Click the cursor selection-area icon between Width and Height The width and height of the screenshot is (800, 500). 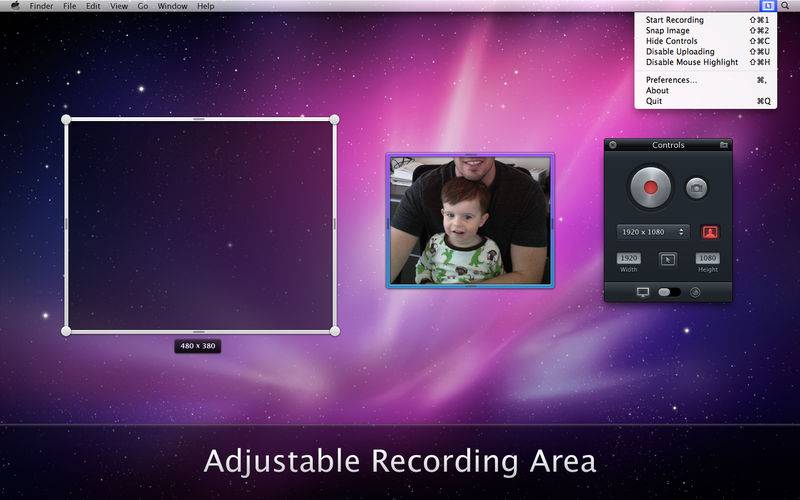pos(668,260)
